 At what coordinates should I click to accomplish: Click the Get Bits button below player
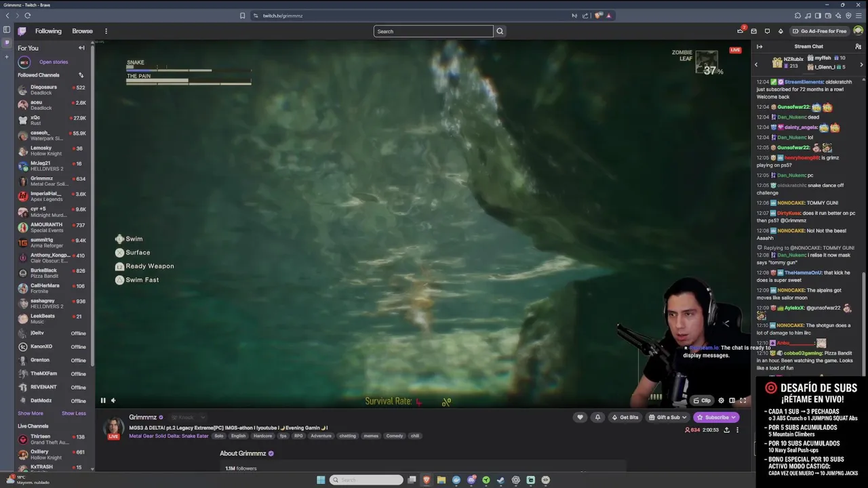(625, 418)
